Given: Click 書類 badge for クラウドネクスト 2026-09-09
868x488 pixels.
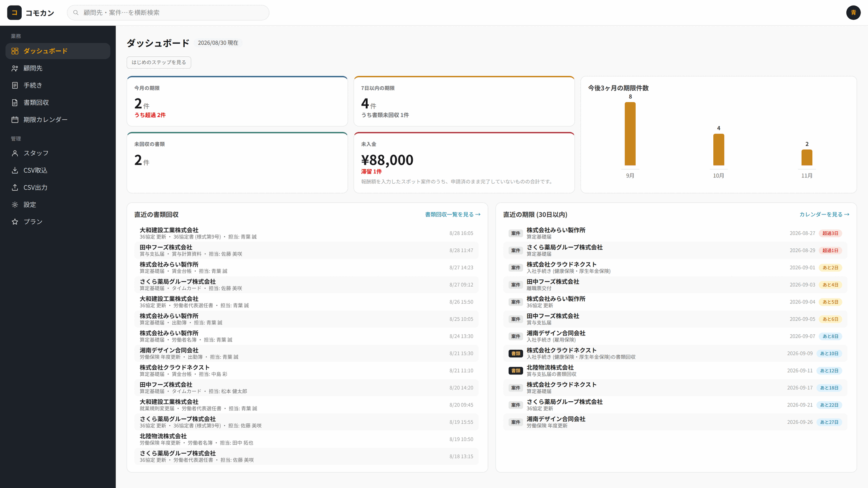Looking at the screenshot, I should pos(516,354).
